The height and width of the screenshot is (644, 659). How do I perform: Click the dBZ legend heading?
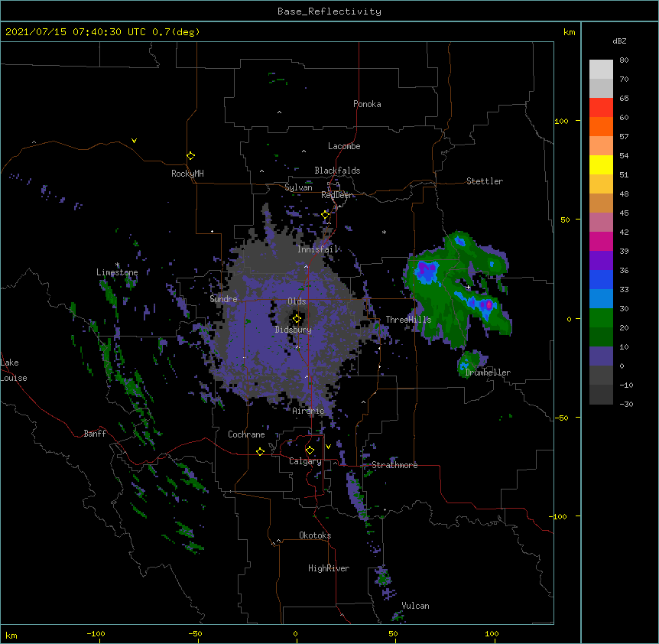[x=619, y=41]
